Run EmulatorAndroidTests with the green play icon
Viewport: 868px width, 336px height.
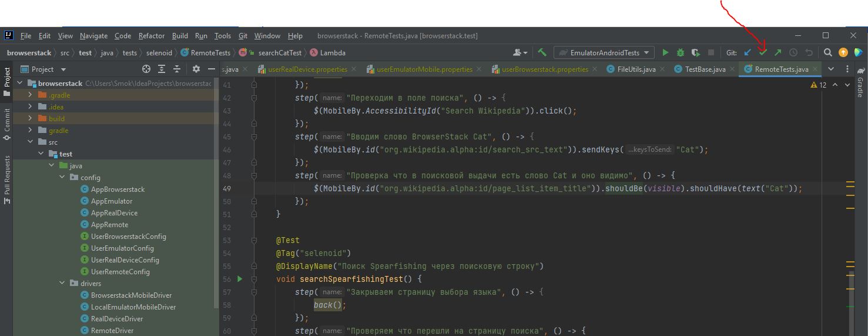click(665, 52)
